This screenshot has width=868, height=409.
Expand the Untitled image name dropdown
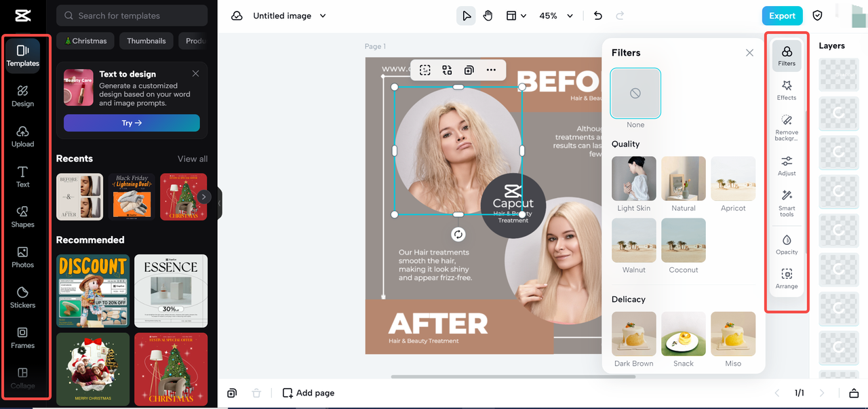323,16
